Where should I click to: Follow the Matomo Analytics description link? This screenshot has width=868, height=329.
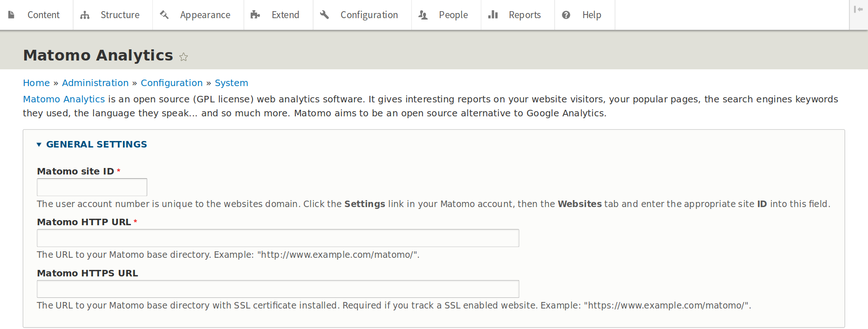tap(64, 99)
